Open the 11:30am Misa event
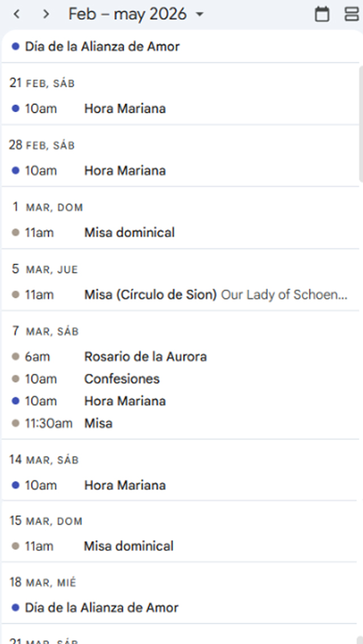 pyautogui.click(x=98, y=423)
